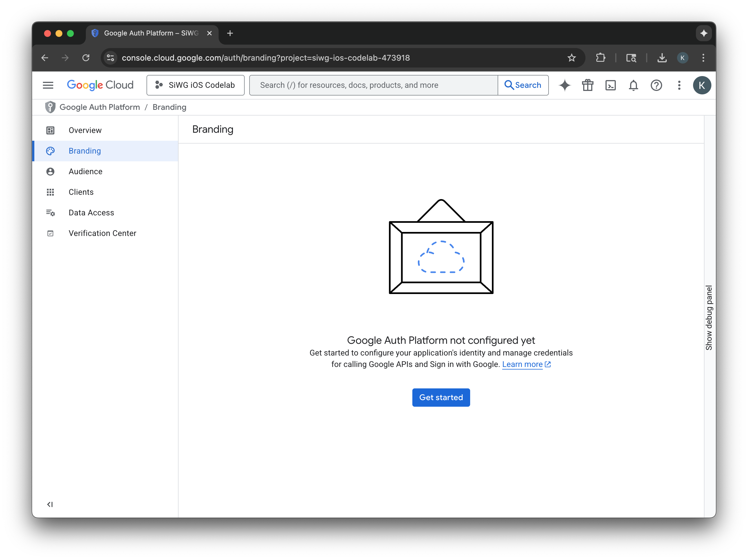The width and height of the screenshot is (748, 560).
Task: Open the help menu question mark
Action: pos(656,85)
